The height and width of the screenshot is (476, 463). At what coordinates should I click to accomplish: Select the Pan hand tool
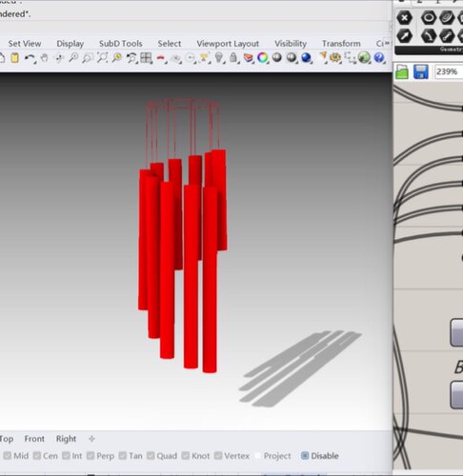45,58
